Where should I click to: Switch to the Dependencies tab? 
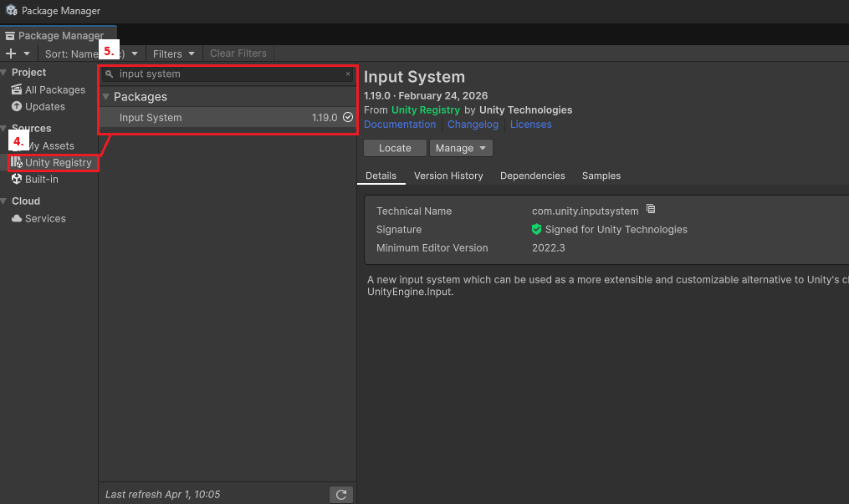[x=532, y=176]
